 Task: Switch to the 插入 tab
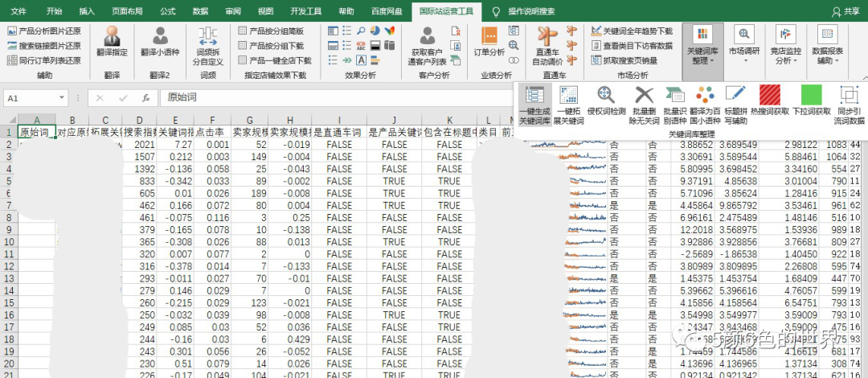[87, 10]
